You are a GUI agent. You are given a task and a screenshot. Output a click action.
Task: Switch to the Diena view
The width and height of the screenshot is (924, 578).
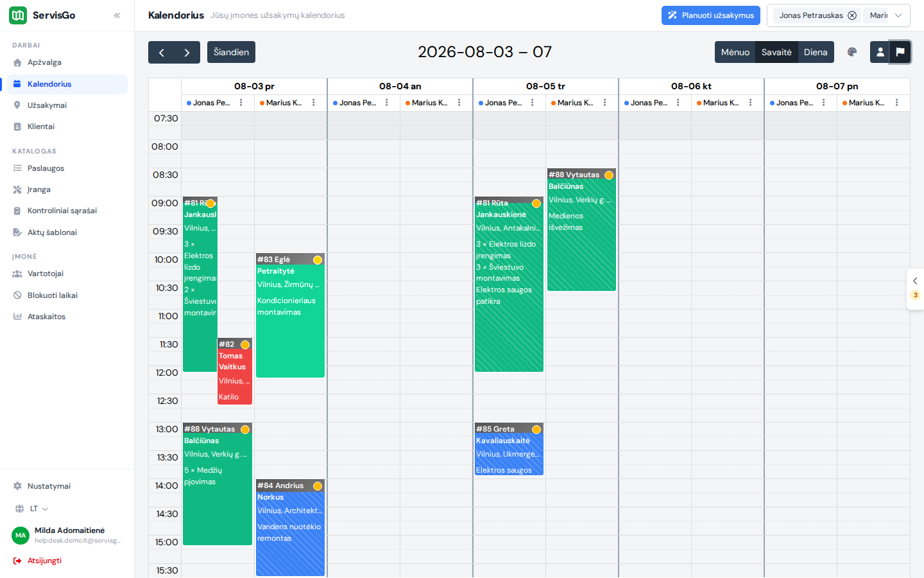(816, 52)
